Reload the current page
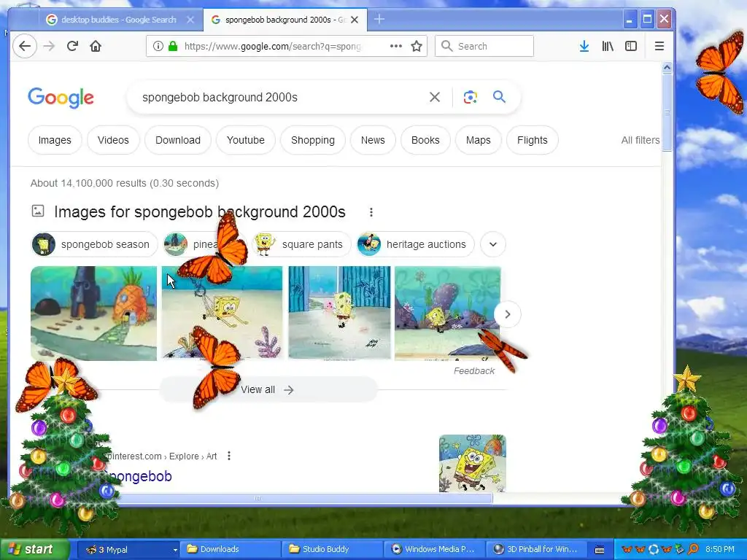Viewport: 747px width, 560px height. point(72,46)
